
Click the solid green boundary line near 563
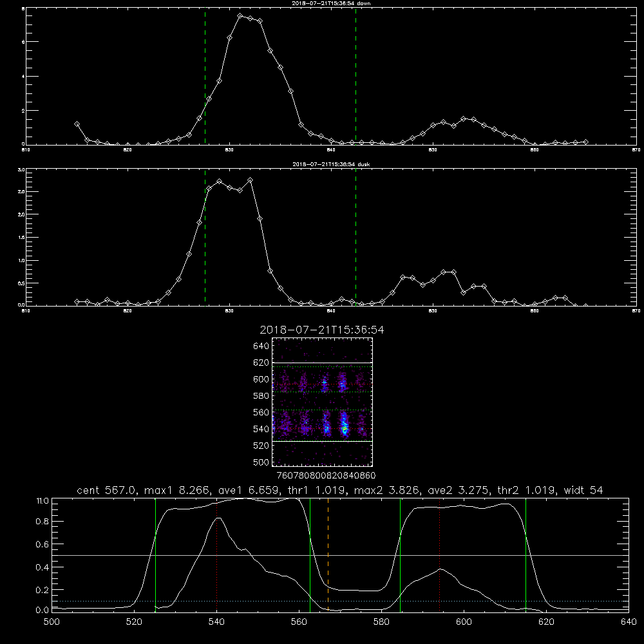pos(310,554)
